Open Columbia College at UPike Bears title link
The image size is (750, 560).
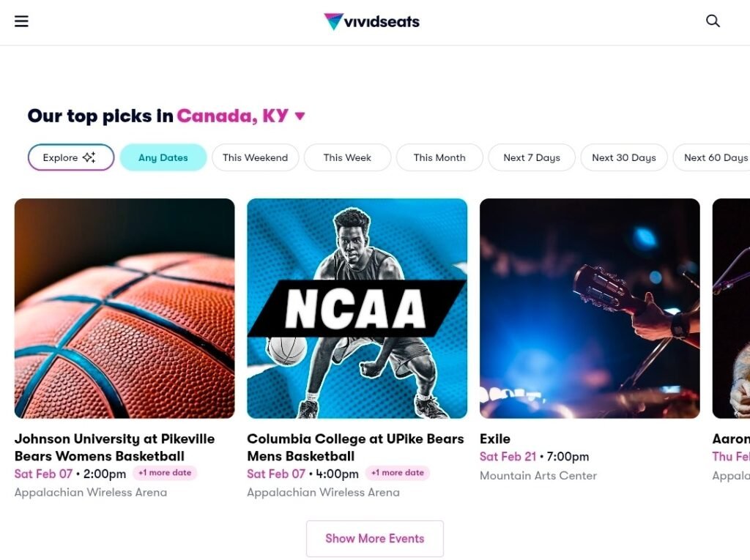[x=355, y=447]
